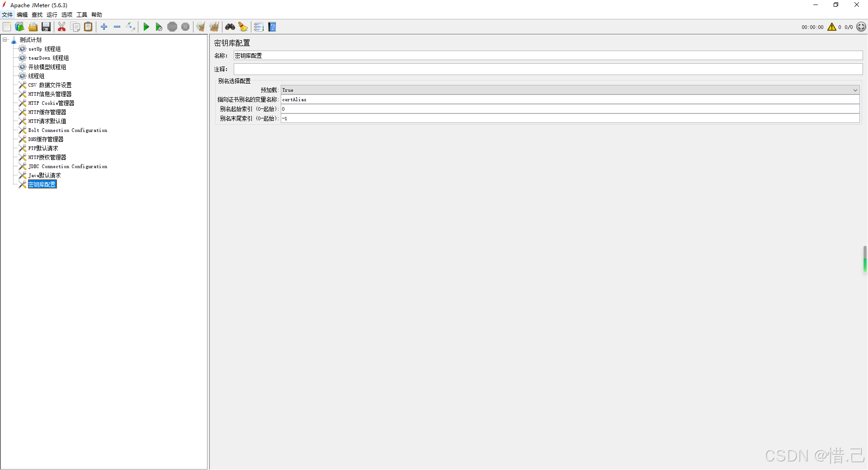Select HTTP缓存管理器 tree item
Image resolution: width=868 pixels, height=470 pixels.
(x=47, y=112)
